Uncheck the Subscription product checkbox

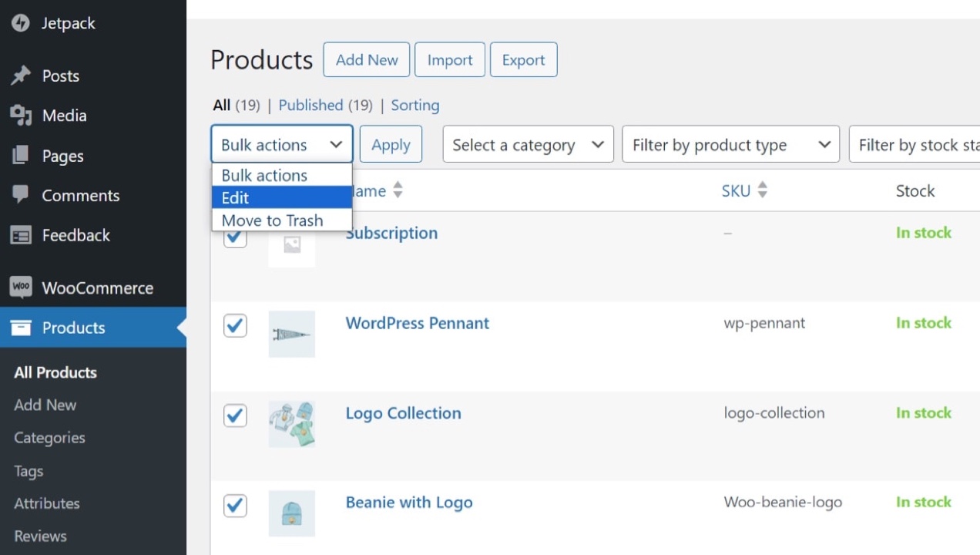pos(235,237)
